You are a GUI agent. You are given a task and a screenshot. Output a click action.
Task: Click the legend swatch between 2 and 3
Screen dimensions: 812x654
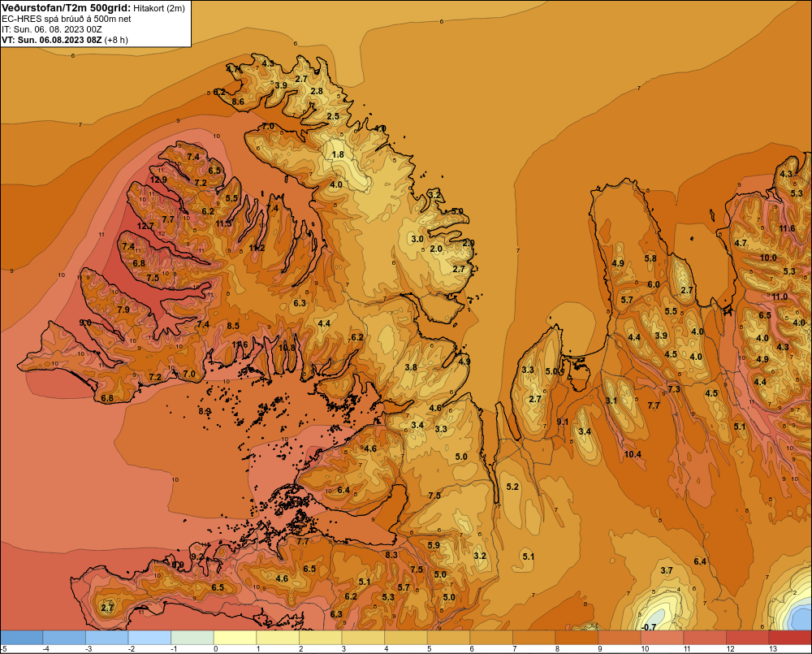(321, 637)
